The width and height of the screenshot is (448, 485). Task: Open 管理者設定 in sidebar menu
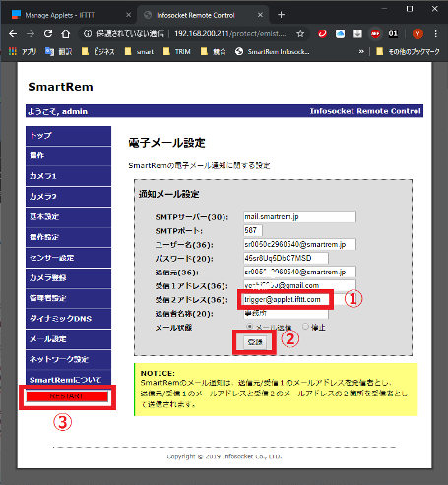point(68,298)
